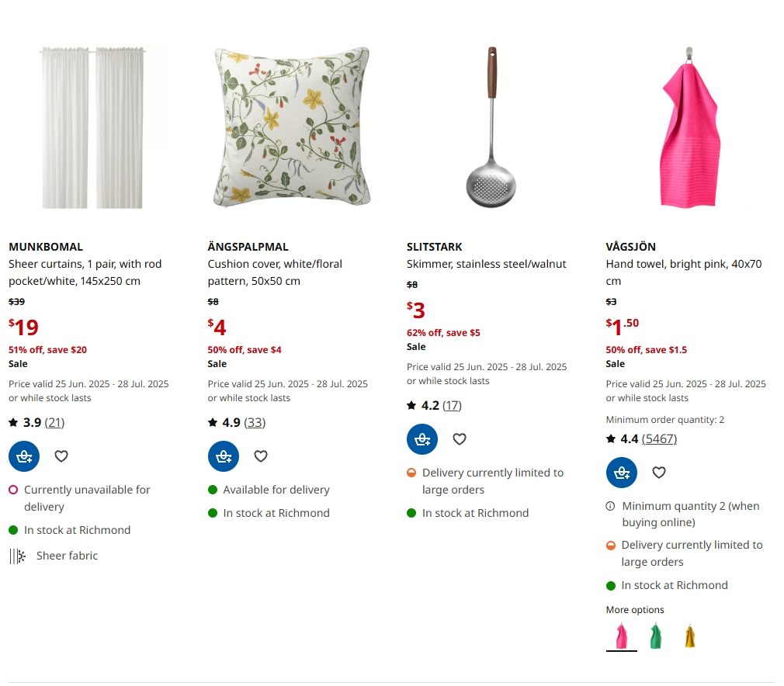Select the green VÅGSJÖN towel option
784x686 pixels.
[x=655, y=636]
